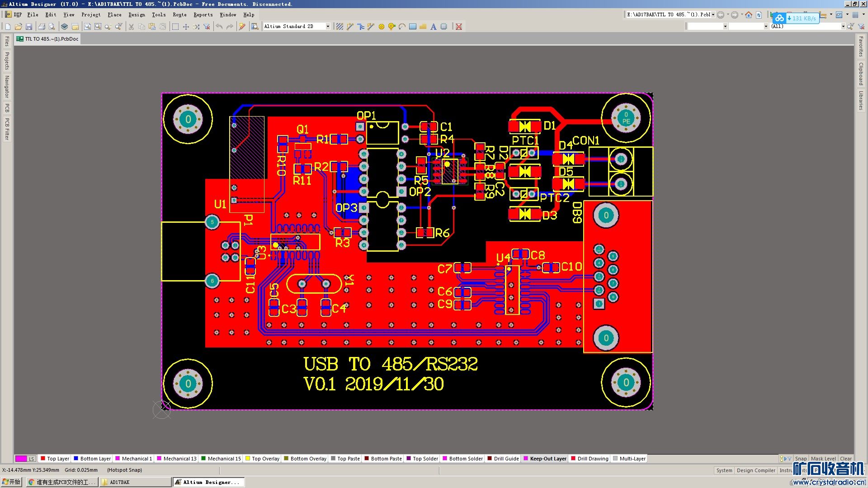The width and height of the screenshot is (868, 488).
Task: Activate the move selection tool
Action: 186,27
